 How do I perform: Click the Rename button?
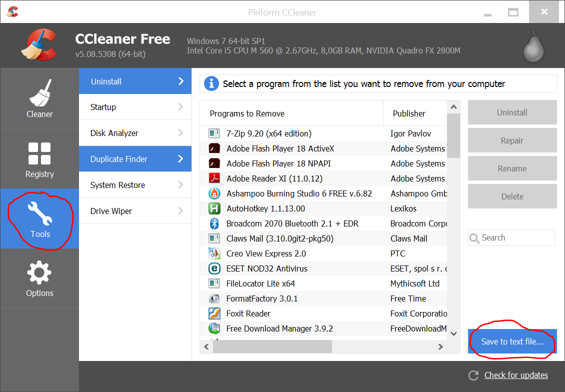coord(512,168)
